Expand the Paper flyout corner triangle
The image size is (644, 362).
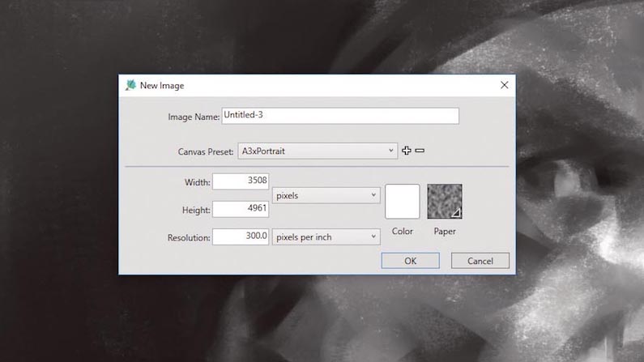tap(456, 213)
